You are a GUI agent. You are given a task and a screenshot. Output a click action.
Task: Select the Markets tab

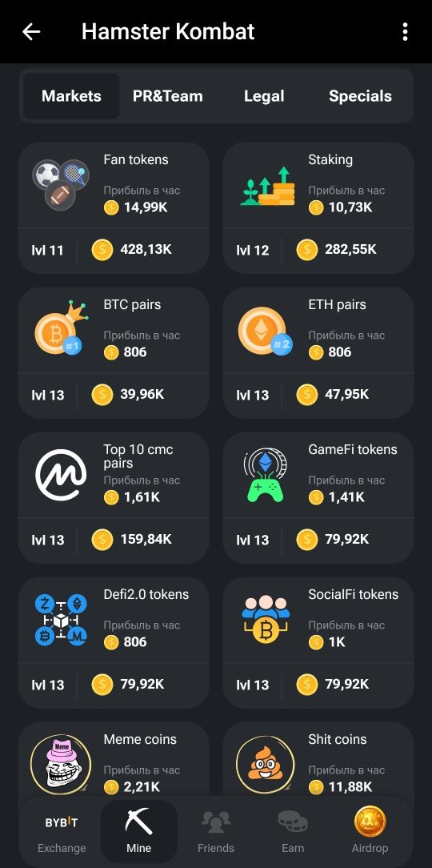pyautogui.click(x=71, y=96)
